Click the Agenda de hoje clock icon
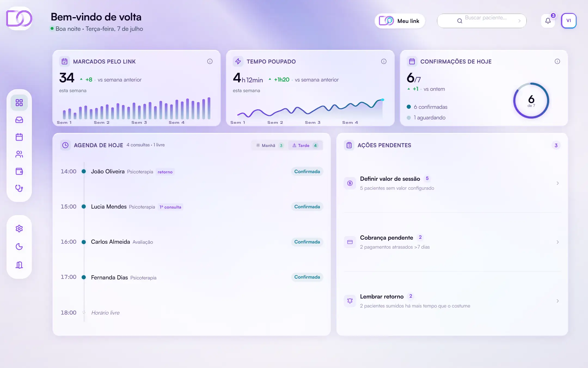Viewport: 588px width, 368px height. coord(65,145)
